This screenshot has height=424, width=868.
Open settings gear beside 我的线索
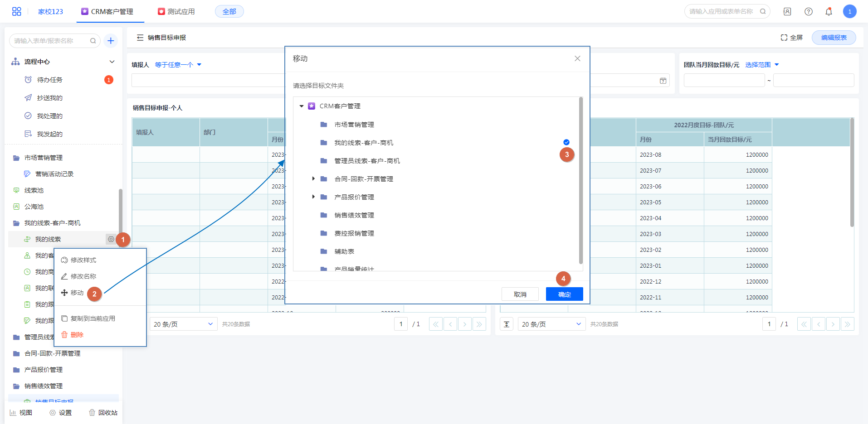pos(111,239)
